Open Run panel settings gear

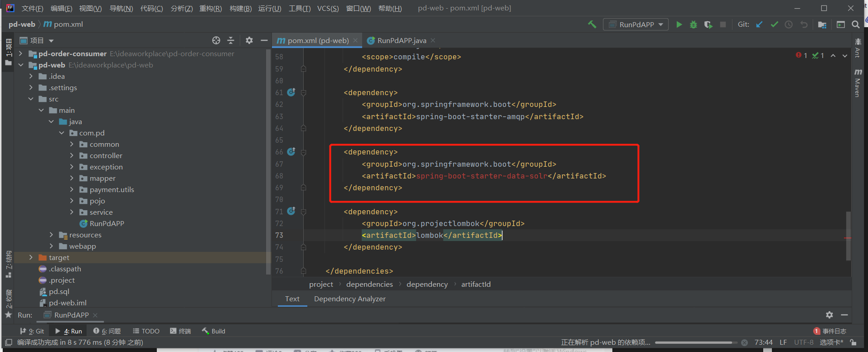[x=829, y=315]
